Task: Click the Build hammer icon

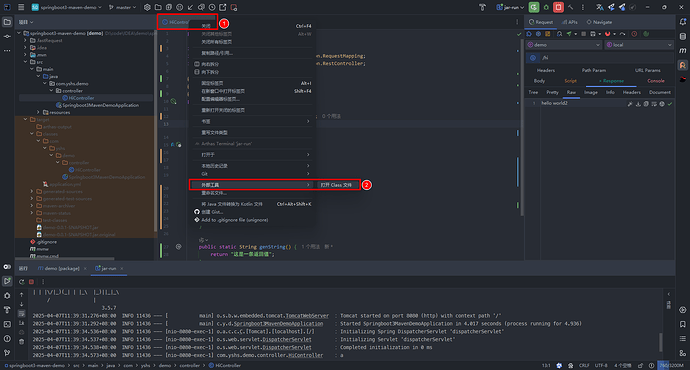Action: tap(570, 7)
